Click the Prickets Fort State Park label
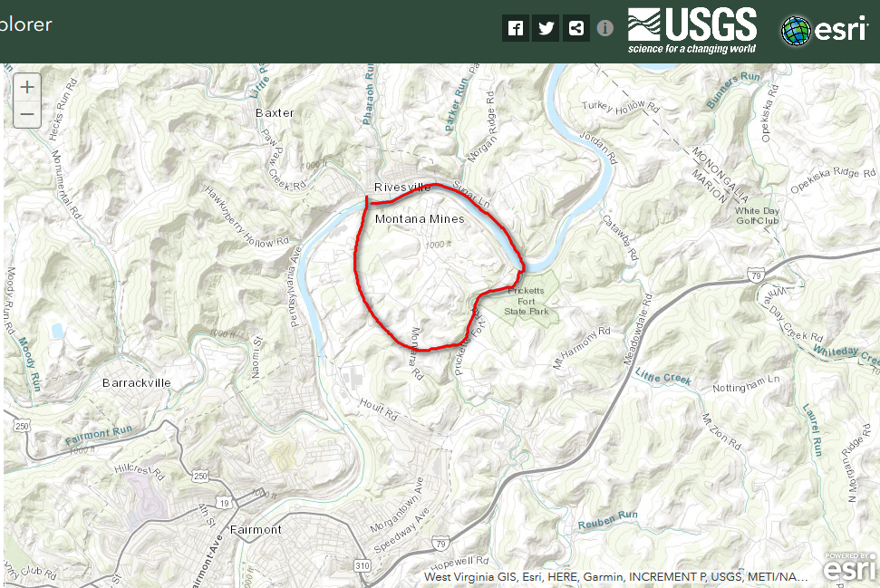Screen dimensions: 880x588 [526, 301]
